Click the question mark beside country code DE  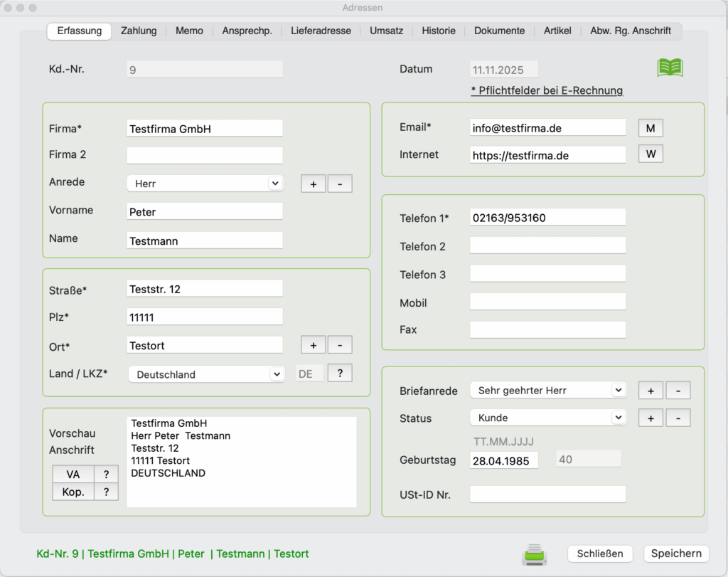coord(340,374)
